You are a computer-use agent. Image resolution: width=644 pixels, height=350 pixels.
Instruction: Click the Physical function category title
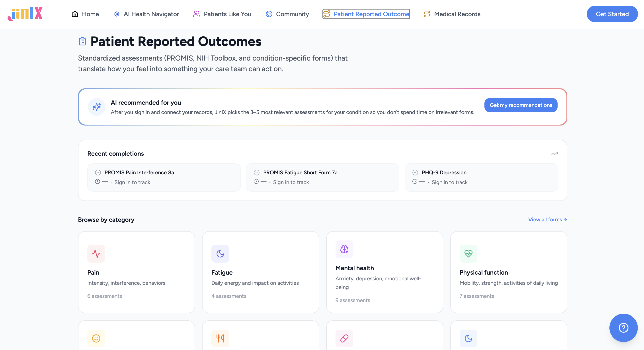coord(484,272)
